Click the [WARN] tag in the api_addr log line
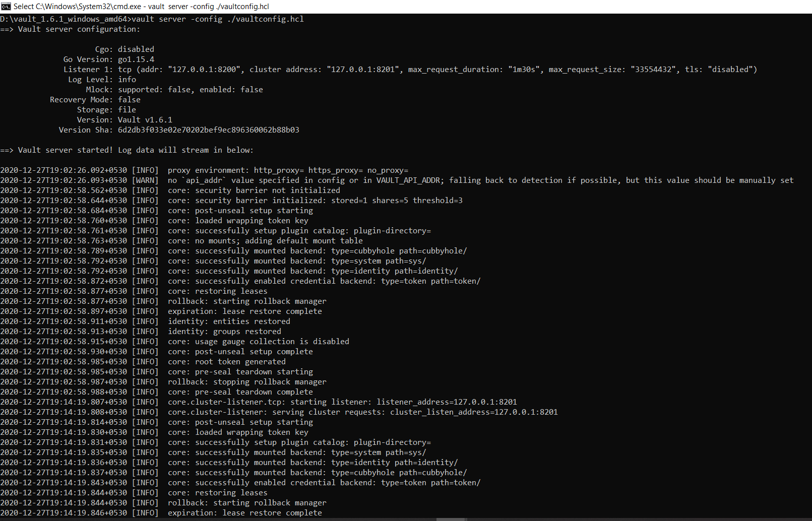 [x=145, y=180]
